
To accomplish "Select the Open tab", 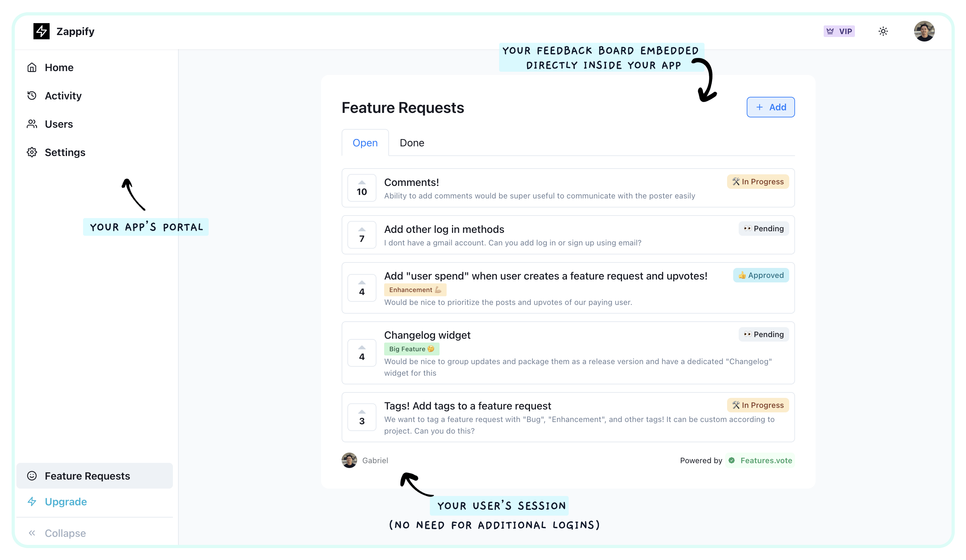I will [364, 142].
